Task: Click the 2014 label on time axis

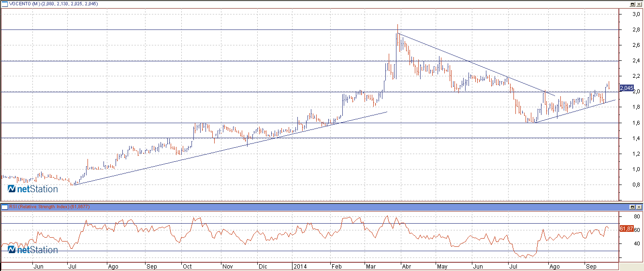Action: 300,266
